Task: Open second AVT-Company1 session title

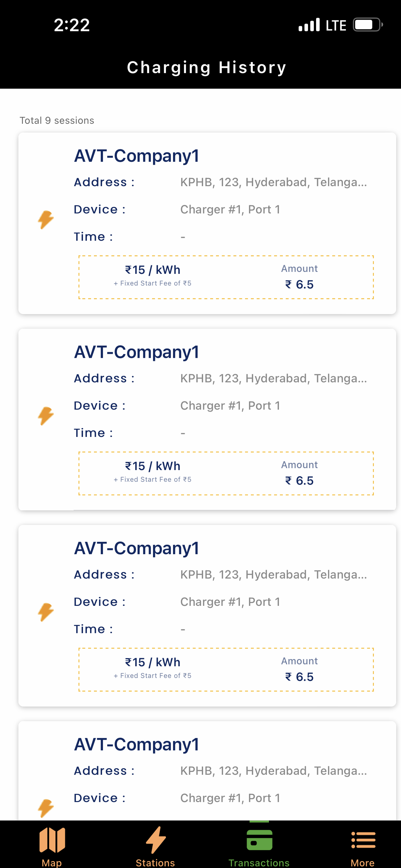Action: [x=137, y=352]
